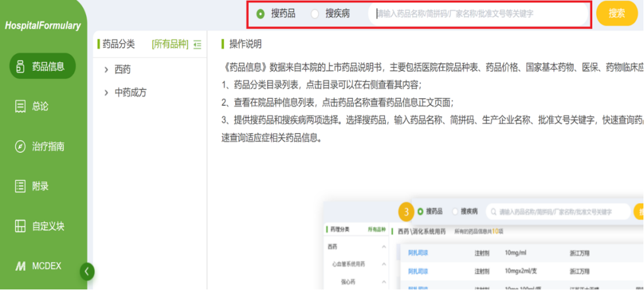
Task: Select the 搜药品 radio button
Action: pyautogui.click(x=260, y=14)
